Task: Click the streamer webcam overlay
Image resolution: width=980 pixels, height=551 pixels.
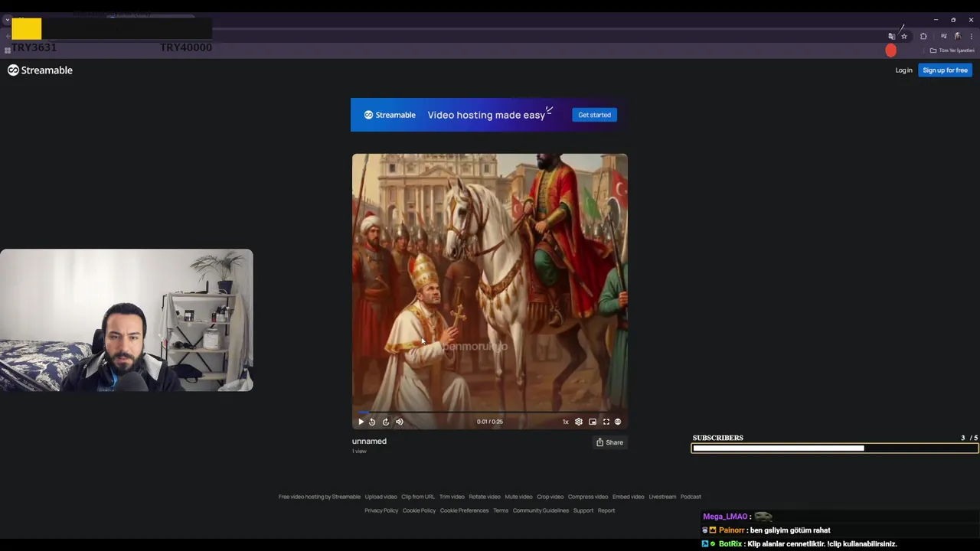Action: tap(126, 320)
